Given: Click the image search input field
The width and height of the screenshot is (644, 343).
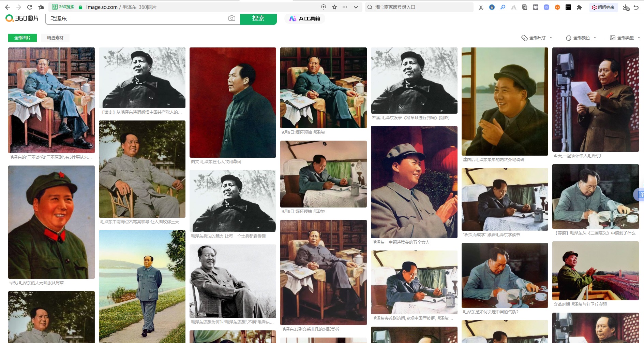Looking at the screenshot, I should click(136, 19).
